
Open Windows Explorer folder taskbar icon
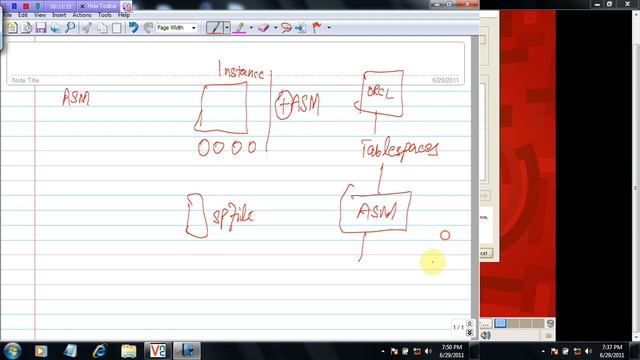point(129,351)
